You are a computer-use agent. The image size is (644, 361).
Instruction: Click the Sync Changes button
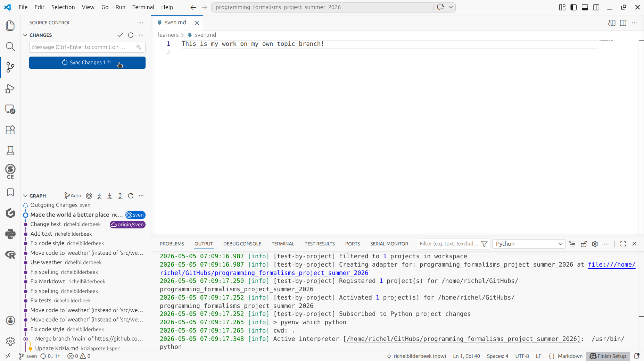click(87, 63)
